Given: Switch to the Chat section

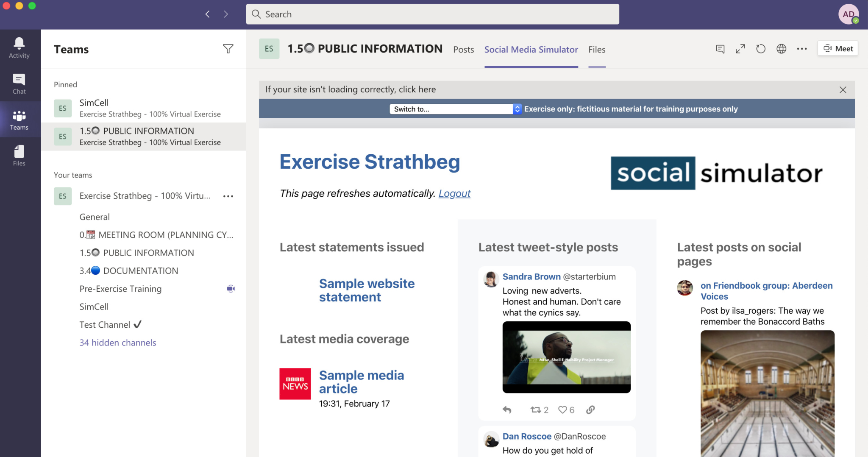Looking at the screenshot, I should [x=19, y=83].
